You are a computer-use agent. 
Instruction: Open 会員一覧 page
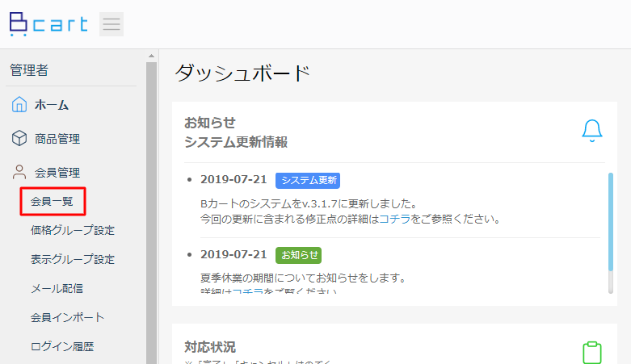(x=52, y=201)
